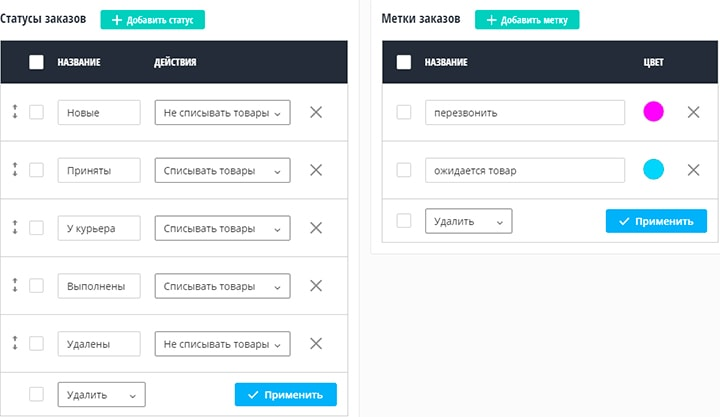Open the magenta color swatch for перезвонить
This screenshot has height=417, width=720.
coord(653,112)
